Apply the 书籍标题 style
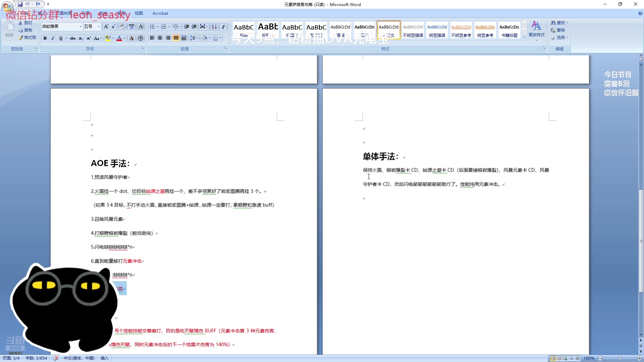This screenshot has height=362, width=644. (509, 30)
